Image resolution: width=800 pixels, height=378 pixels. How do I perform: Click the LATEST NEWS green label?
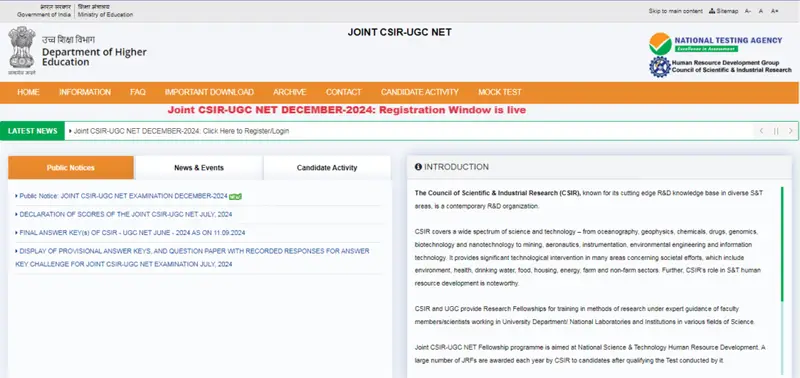pos(33,131)
